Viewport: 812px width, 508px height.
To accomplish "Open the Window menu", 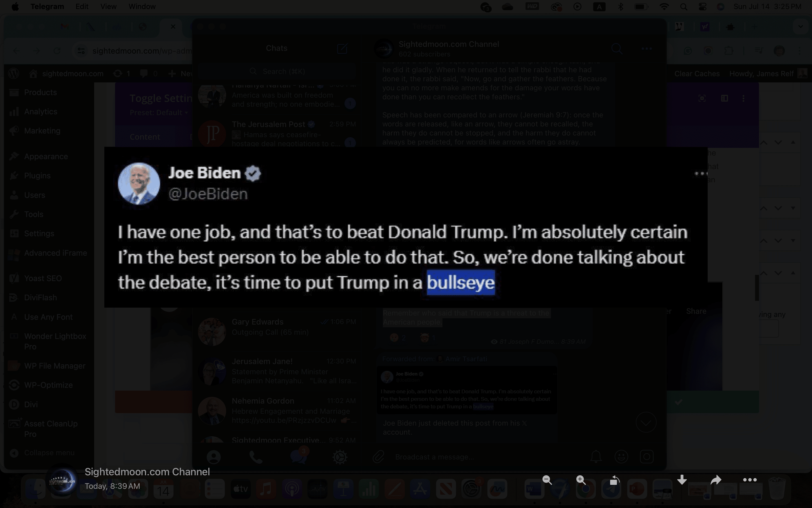I will click(142, 6).
